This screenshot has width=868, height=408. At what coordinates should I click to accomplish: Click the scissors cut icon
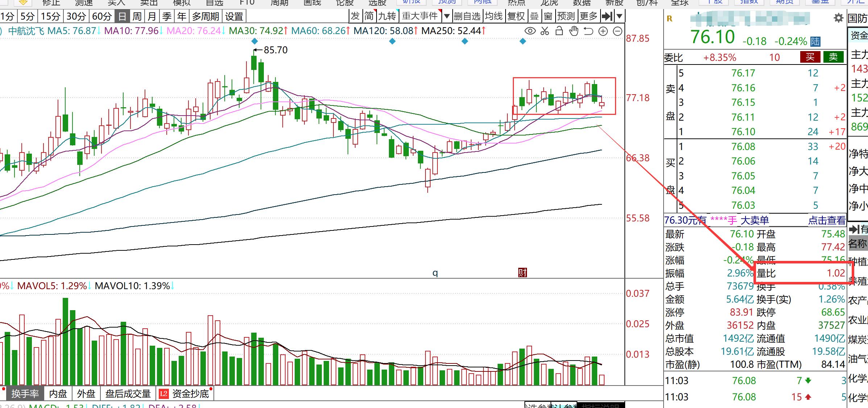click(x=545, y=31)
